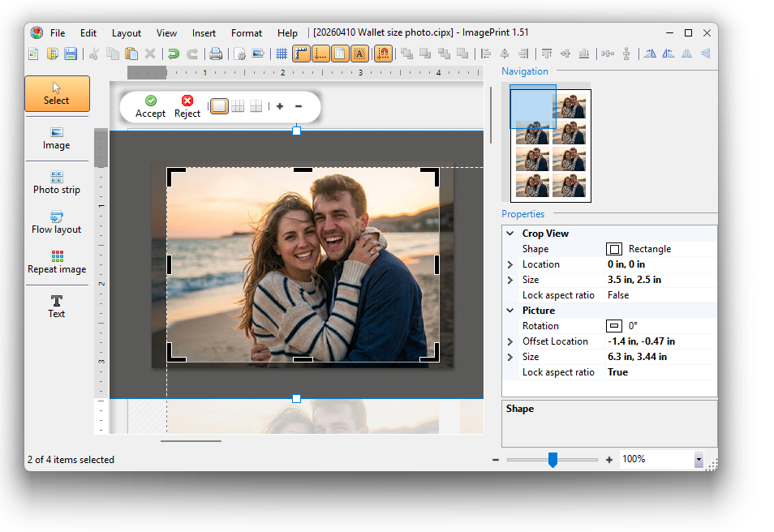774x532 pixels.
Task: Reject the crop changes
Action: [187, 106]
